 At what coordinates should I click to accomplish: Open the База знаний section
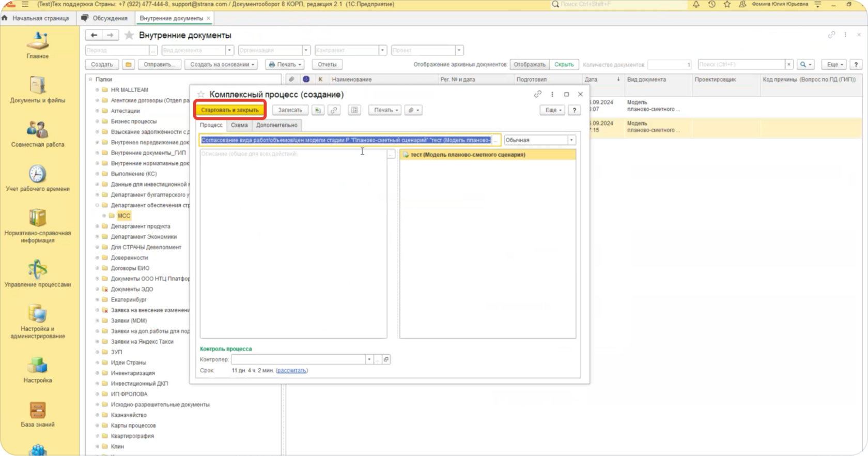click(x=38, y=414)
